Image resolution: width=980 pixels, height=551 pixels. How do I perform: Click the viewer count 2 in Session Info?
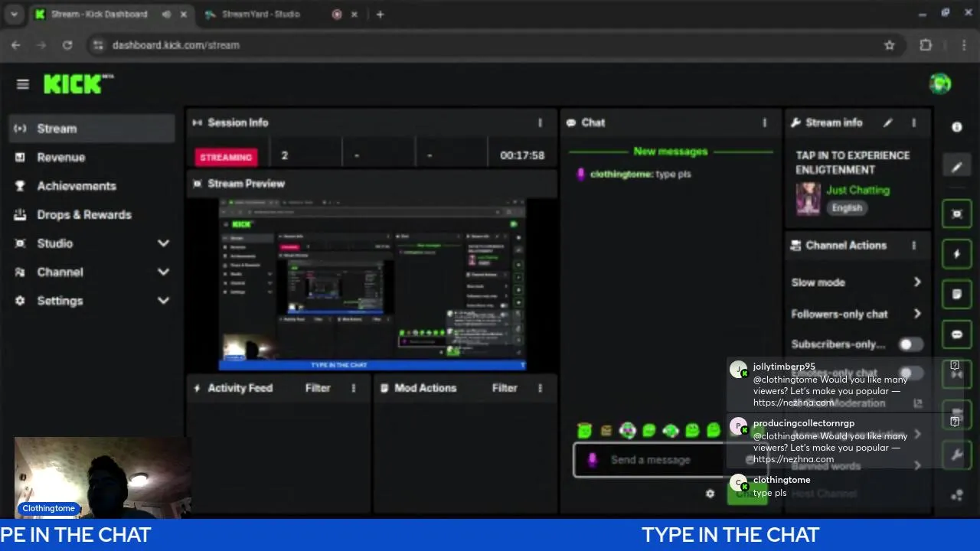284,155
